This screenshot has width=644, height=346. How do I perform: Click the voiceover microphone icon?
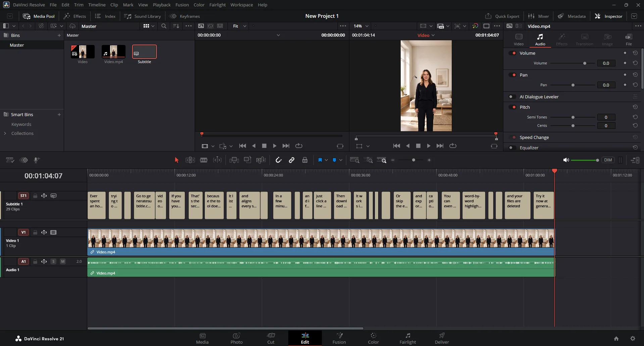[x=37, y=160]
